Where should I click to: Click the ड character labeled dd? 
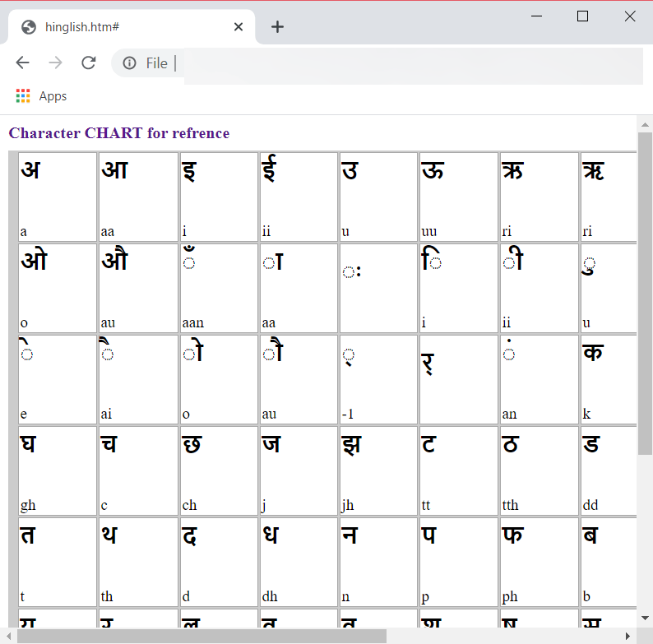tap(591, 443)
